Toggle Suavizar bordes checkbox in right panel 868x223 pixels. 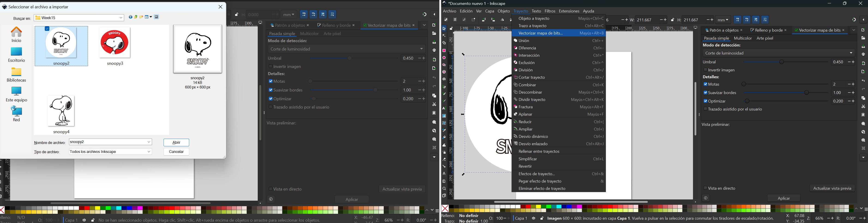pyautogui.click(x=705, y=93)
